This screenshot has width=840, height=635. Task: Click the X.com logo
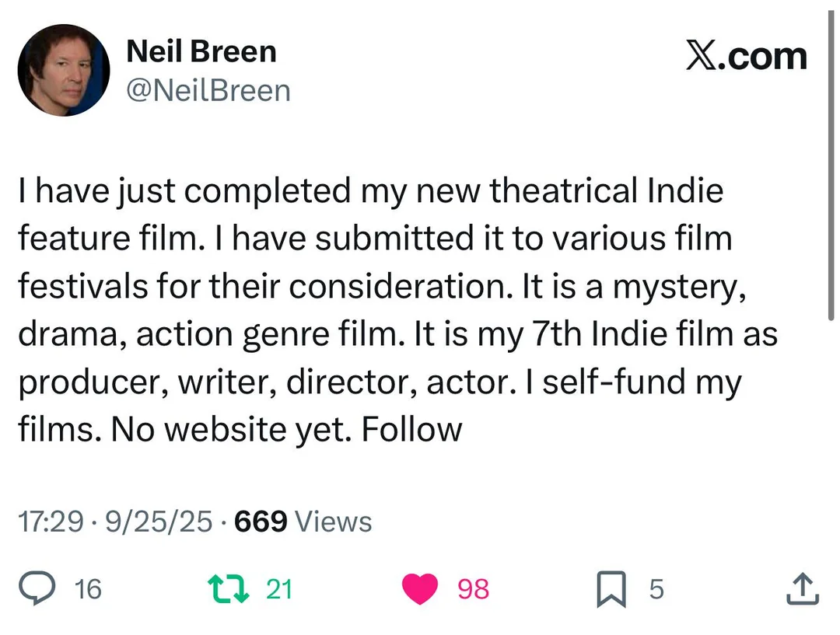(746, 56)
